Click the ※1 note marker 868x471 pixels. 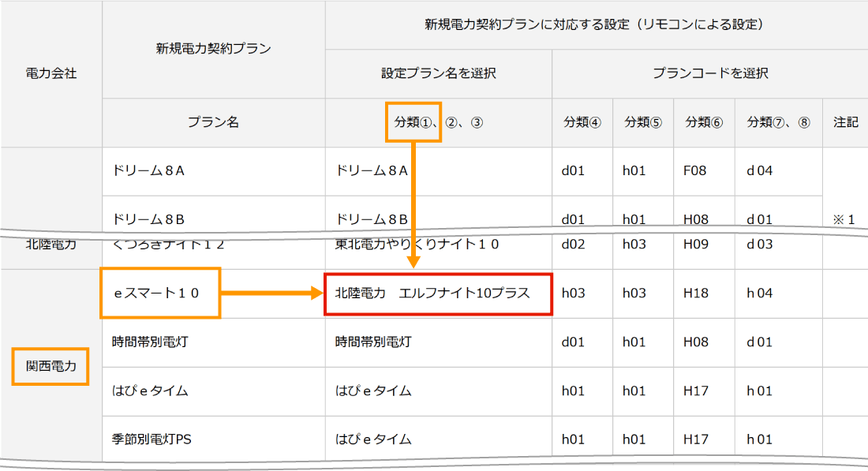(844, 220)
